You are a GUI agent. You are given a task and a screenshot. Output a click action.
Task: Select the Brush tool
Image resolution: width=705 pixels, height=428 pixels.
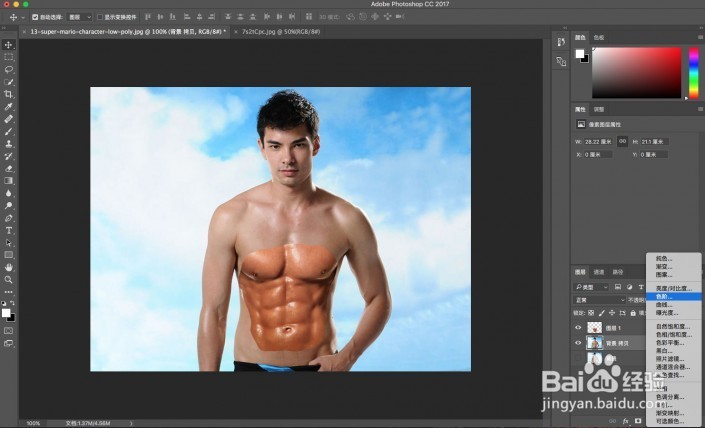[9, 132]
